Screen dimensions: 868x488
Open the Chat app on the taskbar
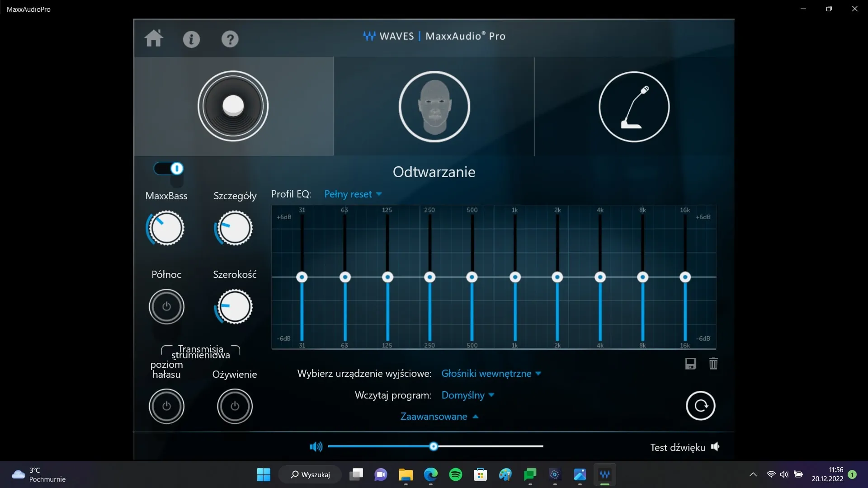381,474
